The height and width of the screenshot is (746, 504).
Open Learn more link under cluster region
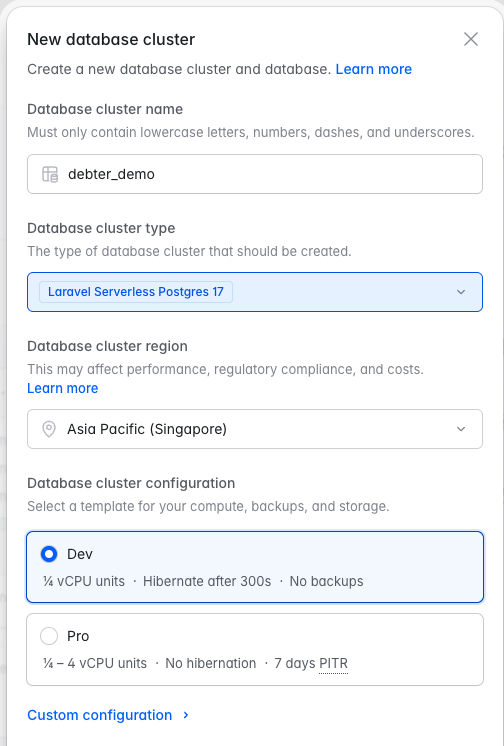click(x=62, y=388)
